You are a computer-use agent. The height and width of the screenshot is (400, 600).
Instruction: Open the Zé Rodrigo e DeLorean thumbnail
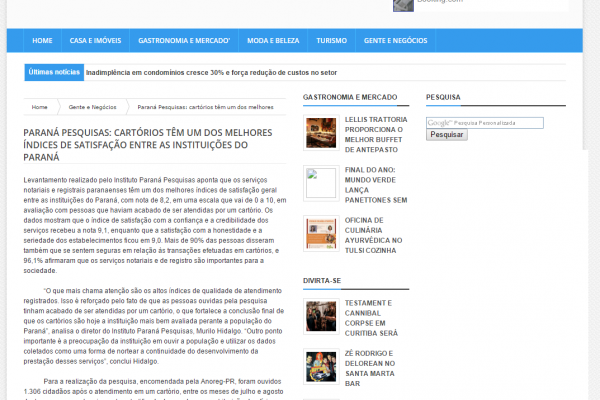[321, 365]
